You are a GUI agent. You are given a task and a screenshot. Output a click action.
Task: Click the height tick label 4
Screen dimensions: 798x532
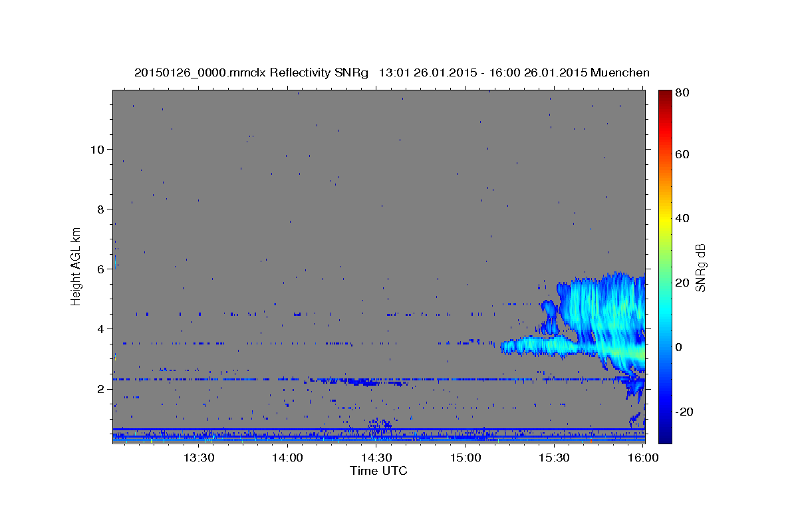(x=102, y=329)
